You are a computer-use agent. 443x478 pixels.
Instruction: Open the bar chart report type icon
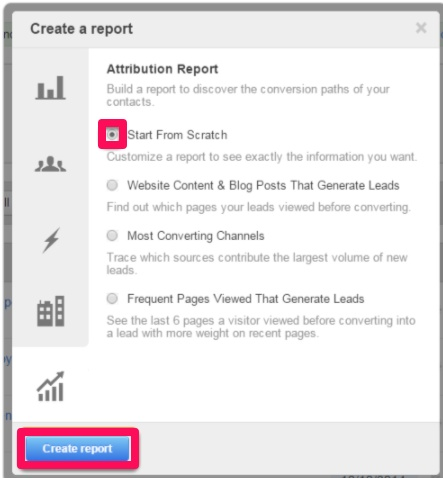[x=50, y=88]
